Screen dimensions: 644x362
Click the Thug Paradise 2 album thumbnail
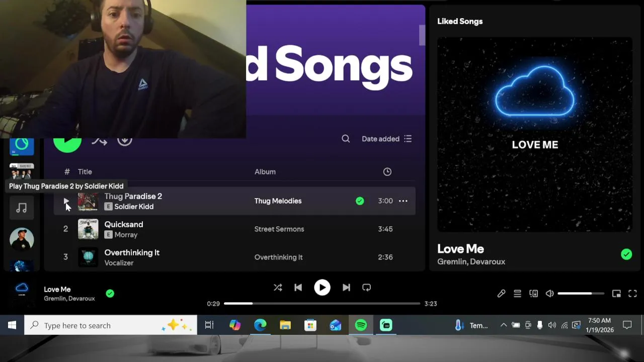88,201
